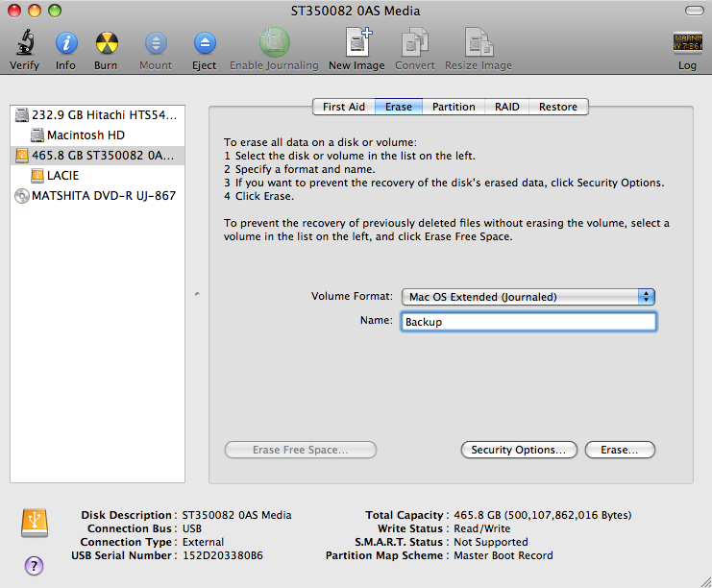The image size is (712, 588).
Task: Click the Burn disc icon
Action: point(107,43)
